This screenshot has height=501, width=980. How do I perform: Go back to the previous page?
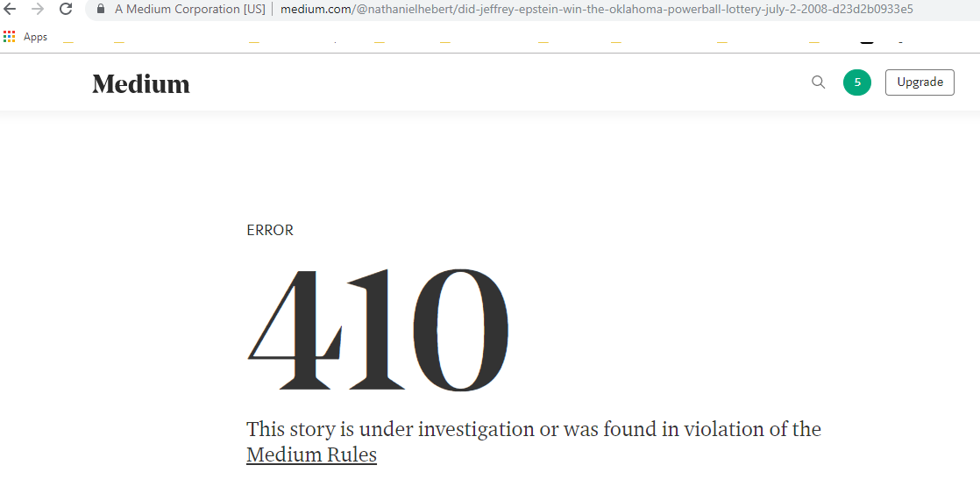coord(10,9)
